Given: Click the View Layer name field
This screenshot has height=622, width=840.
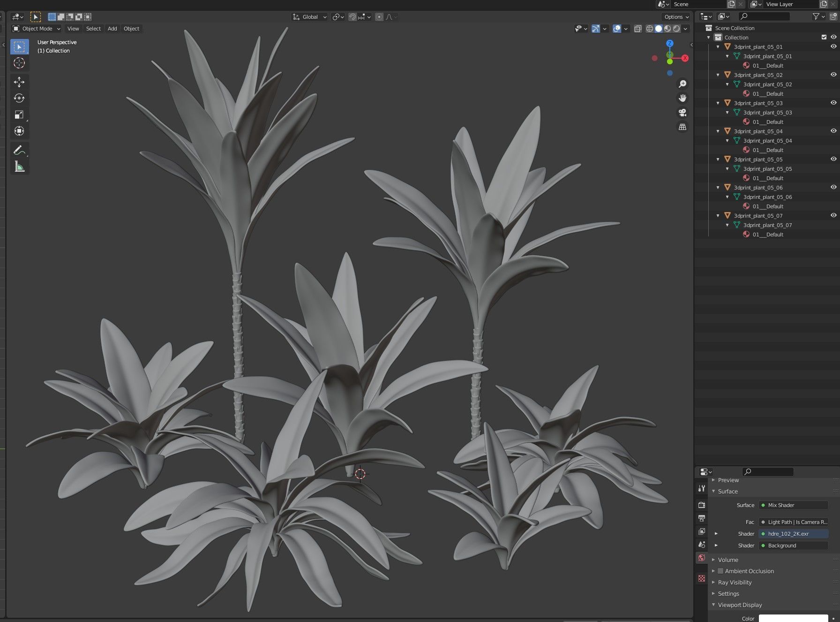Looking at the screenshot, I should coord(791,4).
